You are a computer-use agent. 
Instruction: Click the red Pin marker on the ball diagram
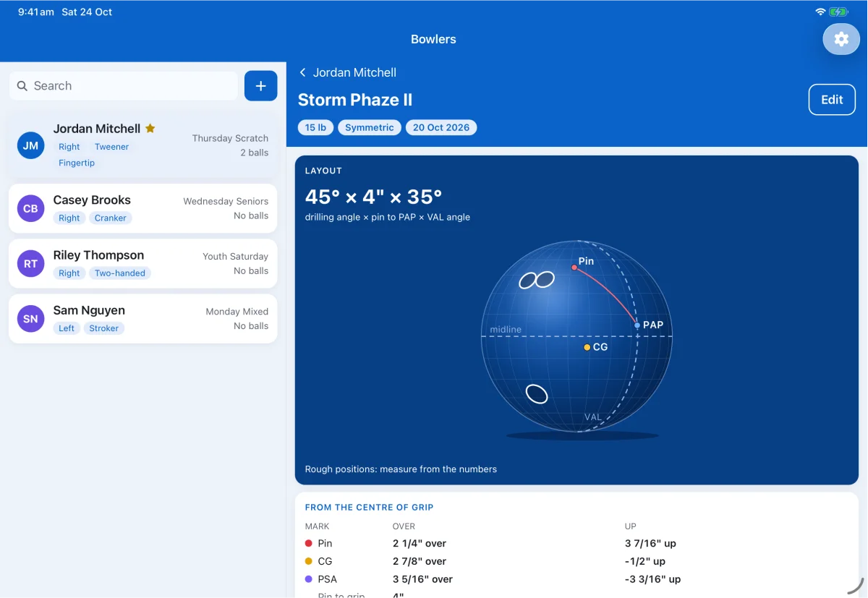[574, 268]
